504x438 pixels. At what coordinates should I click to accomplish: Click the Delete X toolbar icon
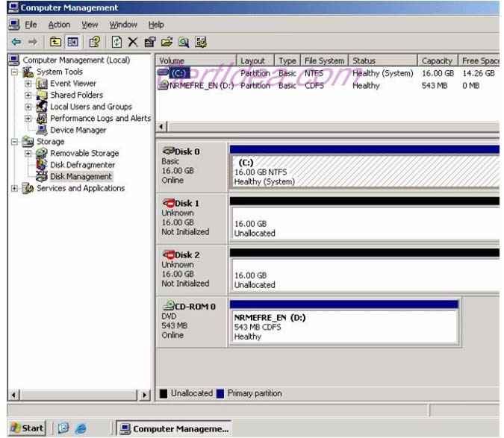point(133,42)
